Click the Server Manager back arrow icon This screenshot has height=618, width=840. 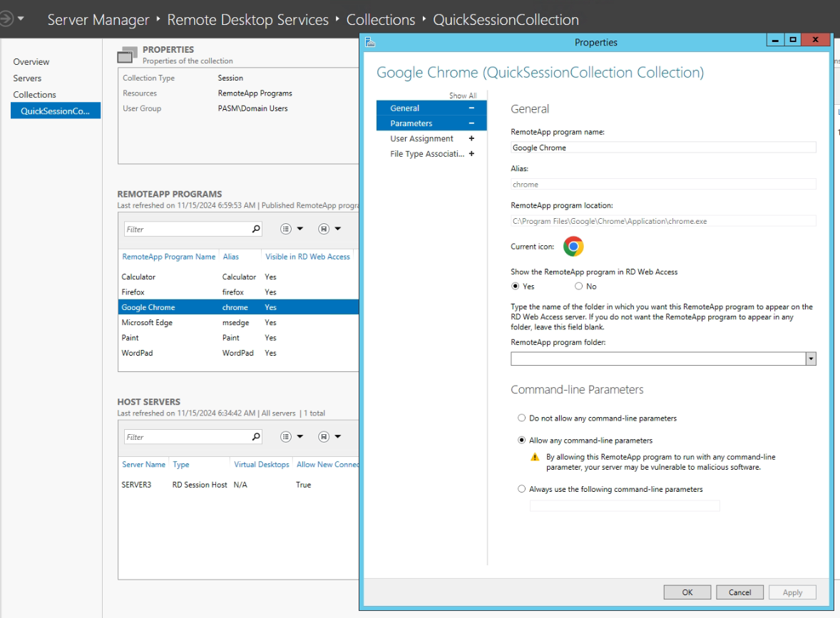[6, 19]
